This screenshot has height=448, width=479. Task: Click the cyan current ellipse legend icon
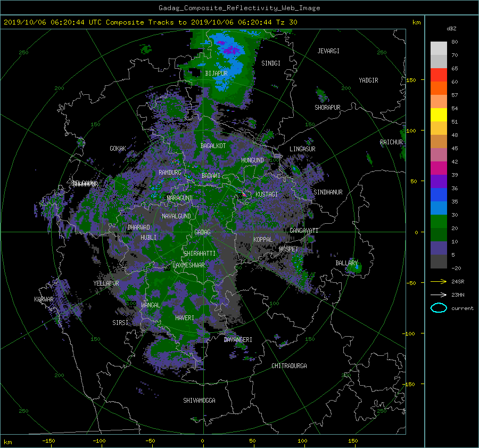point(439,308)
